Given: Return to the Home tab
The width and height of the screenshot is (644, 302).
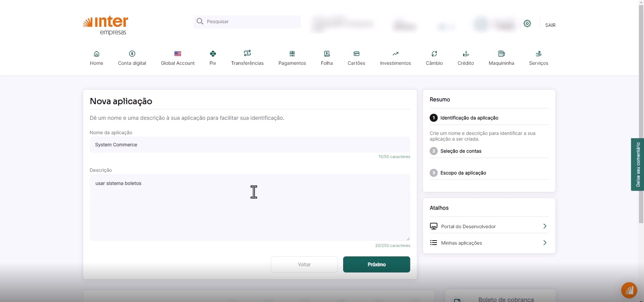Looking at the screenshot, I should pos(97,58).
